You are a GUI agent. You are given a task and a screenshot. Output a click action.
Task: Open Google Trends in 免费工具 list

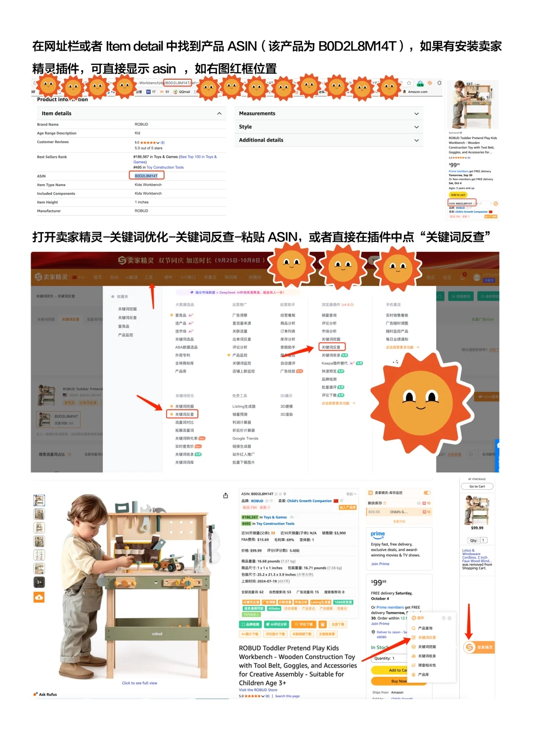[245, 438]
